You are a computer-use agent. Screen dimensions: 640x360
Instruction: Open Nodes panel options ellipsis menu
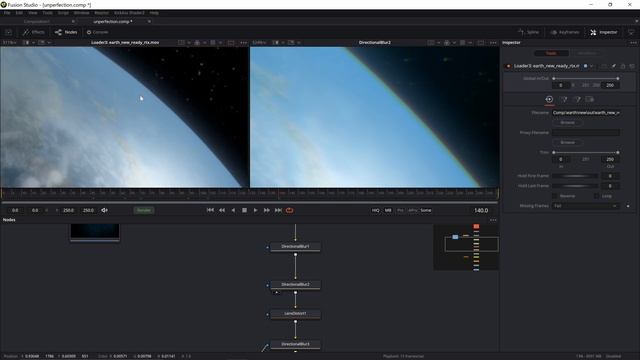tap(493, 220)
